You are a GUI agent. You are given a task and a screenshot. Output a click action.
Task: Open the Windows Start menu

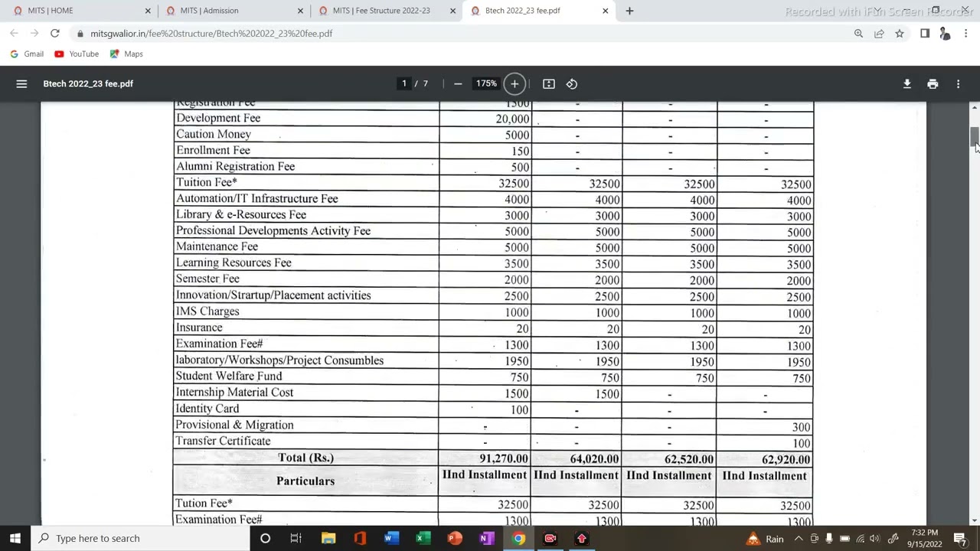coord(15,538)
